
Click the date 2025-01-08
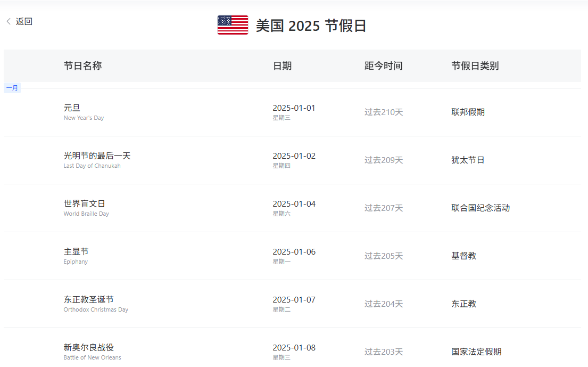click(x=294, y=348)
